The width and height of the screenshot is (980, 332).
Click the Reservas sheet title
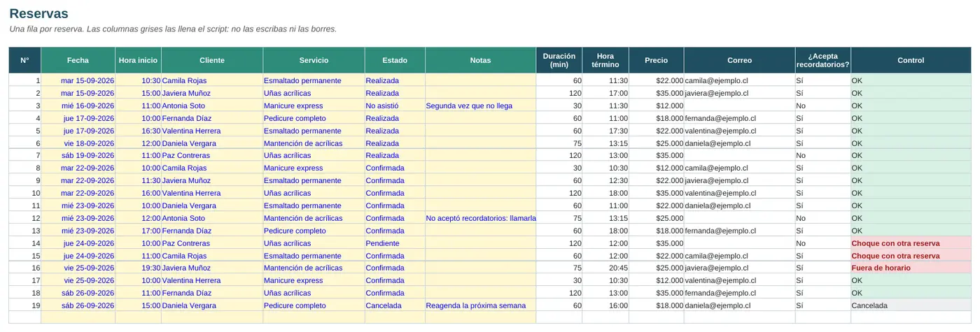(x=39, y=13)
